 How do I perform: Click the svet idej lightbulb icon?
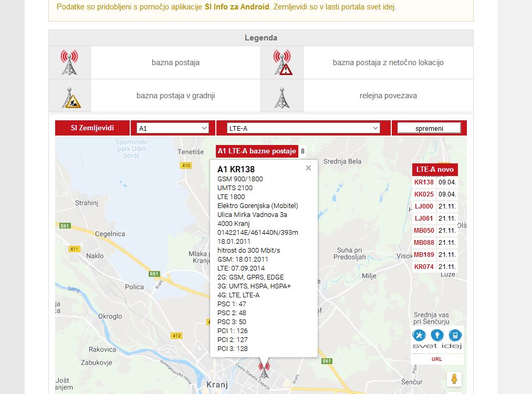pyautogui.click(x=437, y=335)
